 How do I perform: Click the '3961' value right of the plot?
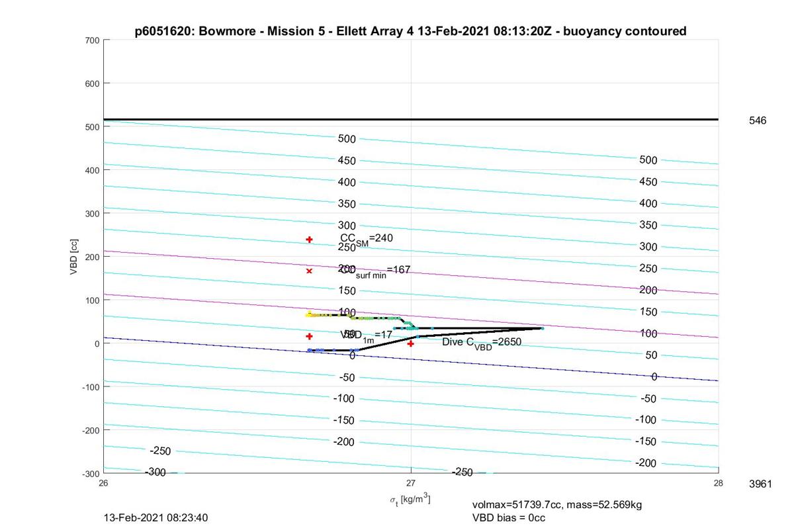(760, 484)
